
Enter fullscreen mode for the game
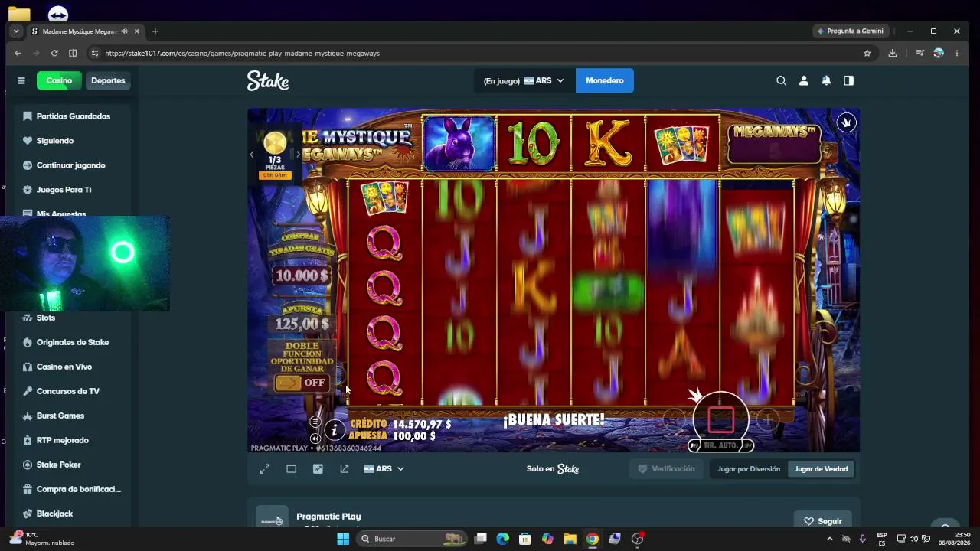(265, 469)
